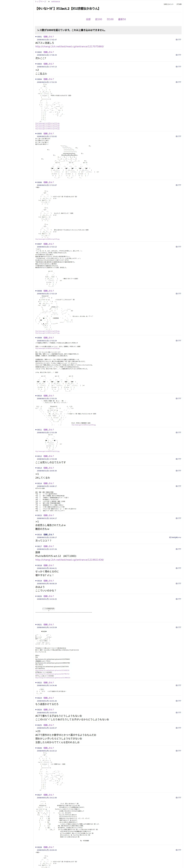
Task: Click 名無しさん？ name on post 0026
Action: click(x=49, y=748)
